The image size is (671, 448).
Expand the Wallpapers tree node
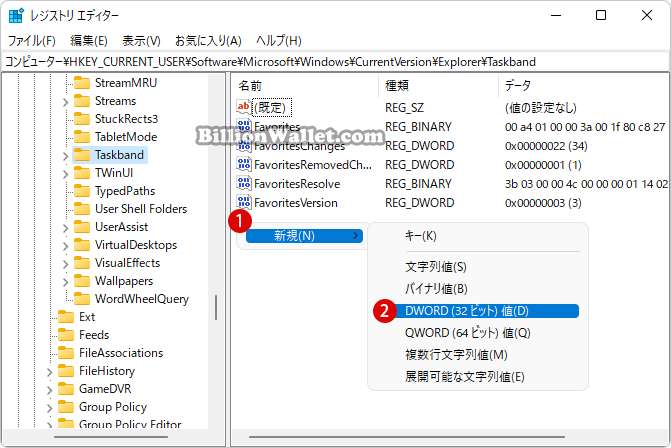tap(65, 282)
